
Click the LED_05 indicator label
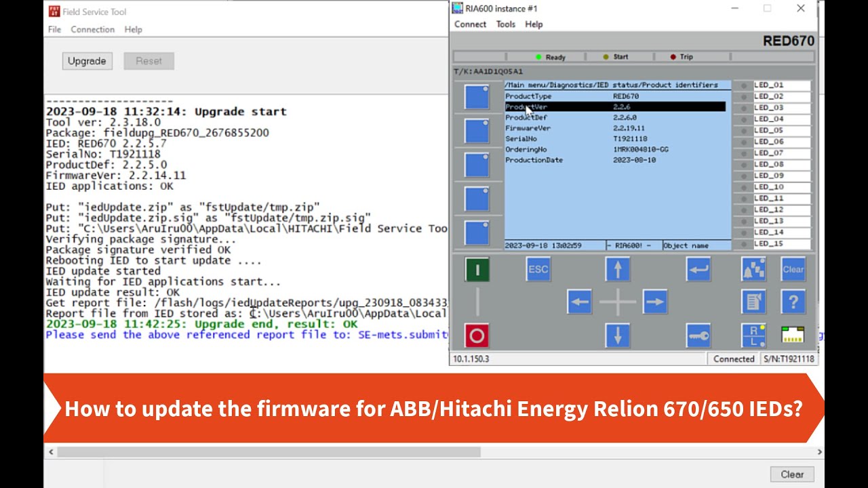(x=781, y=130)
